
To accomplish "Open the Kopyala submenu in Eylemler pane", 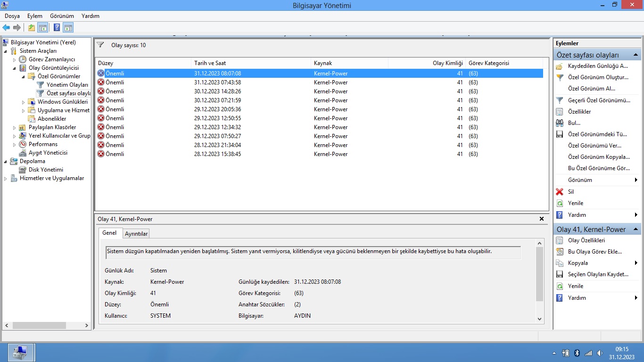I will click(x=598, y=263).
